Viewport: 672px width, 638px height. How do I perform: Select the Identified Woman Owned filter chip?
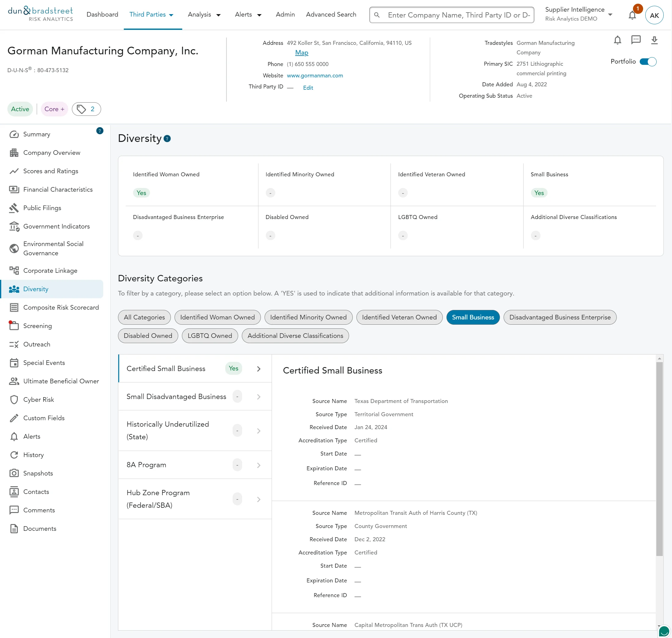[217, 317]
